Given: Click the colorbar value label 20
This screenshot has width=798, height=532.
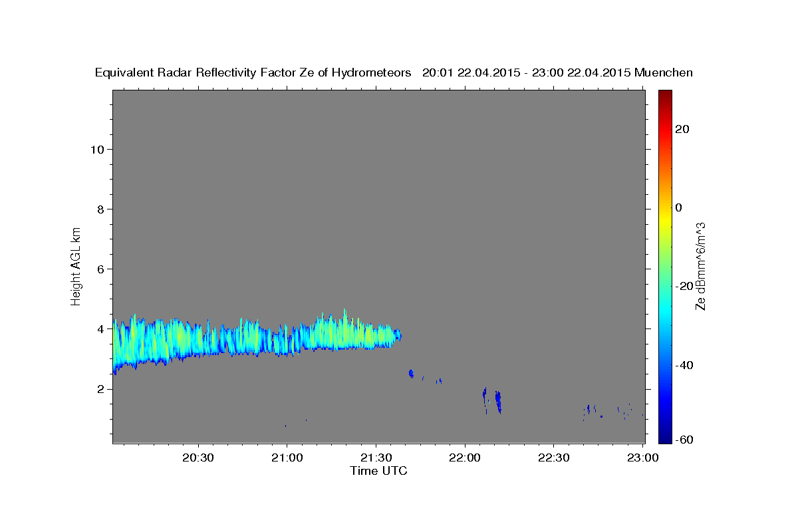Looking at the screenshot, I should pyautogui.click(x=681, y=129).
